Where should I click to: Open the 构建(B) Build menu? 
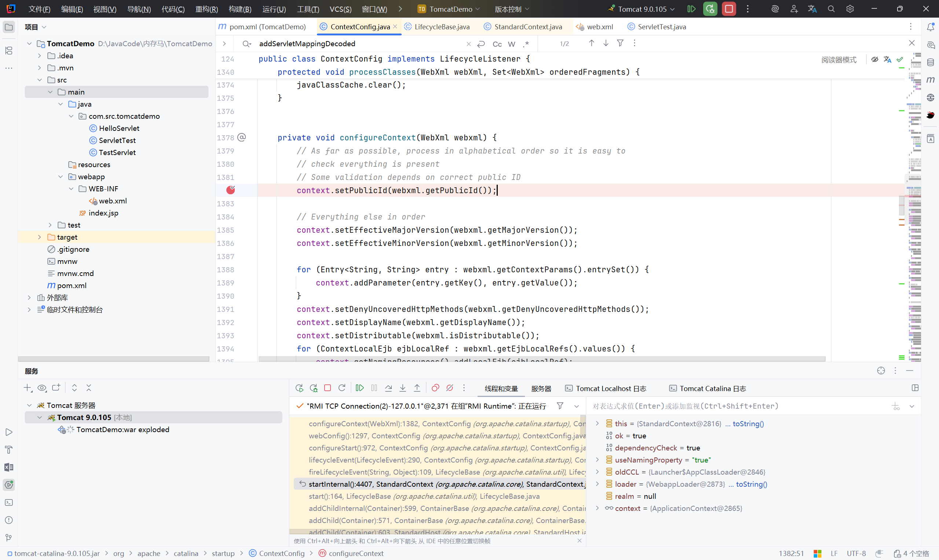pyautogui.click(x=240, y=9)
